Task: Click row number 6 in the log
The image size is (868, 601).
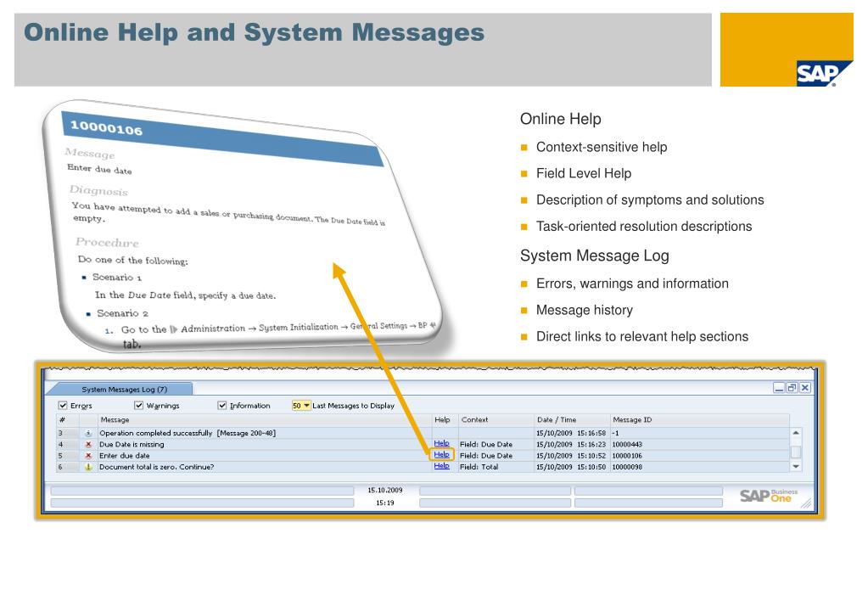Action: (x=61, y=467)
